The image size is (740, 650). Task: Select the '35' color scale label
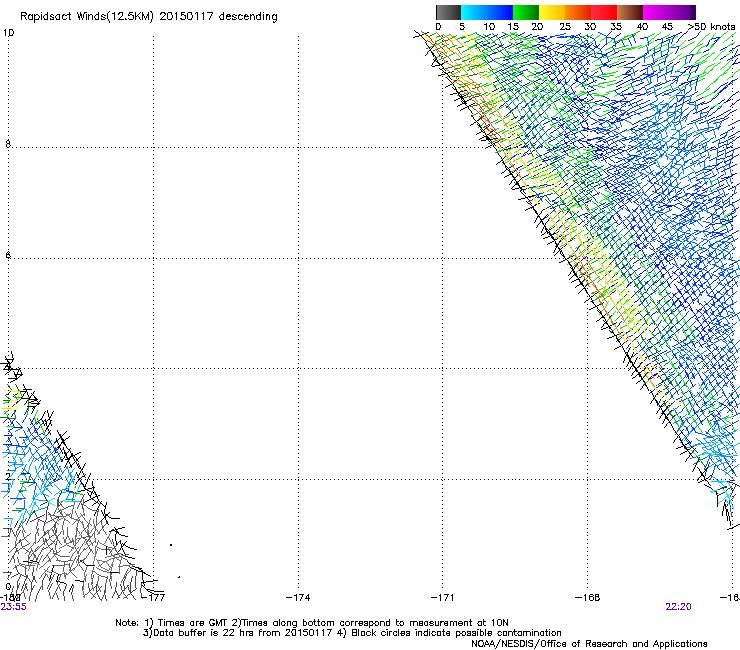(x=616, y=27)
